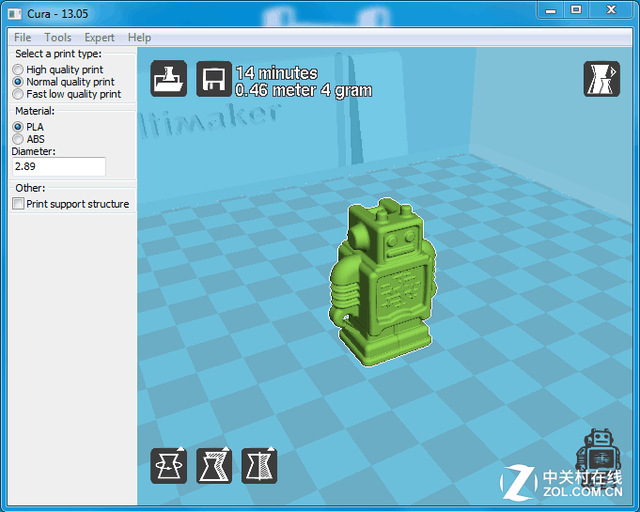
Task: Select Normal quality print option
Action: (63, 82)
